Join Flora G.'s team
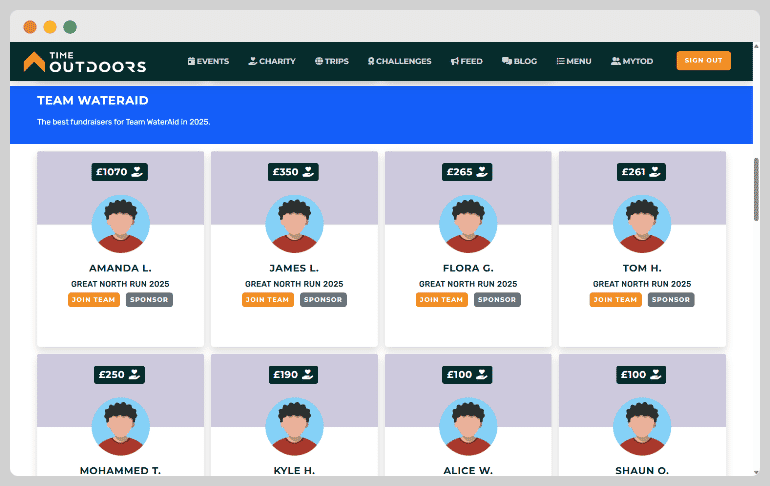The image size is (770, 486). click(x=441, y=299)
